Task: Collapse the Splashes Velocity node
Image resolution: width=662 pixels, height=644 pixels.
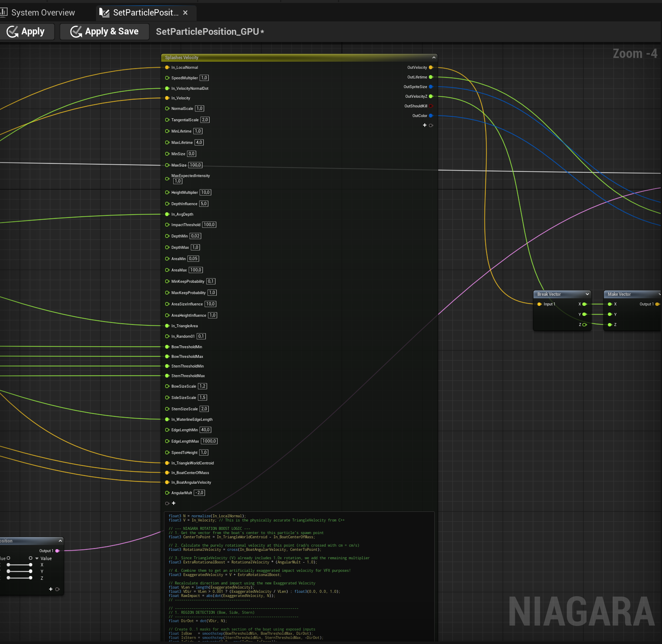Action: pyautogui.click(x=434, y=57)
